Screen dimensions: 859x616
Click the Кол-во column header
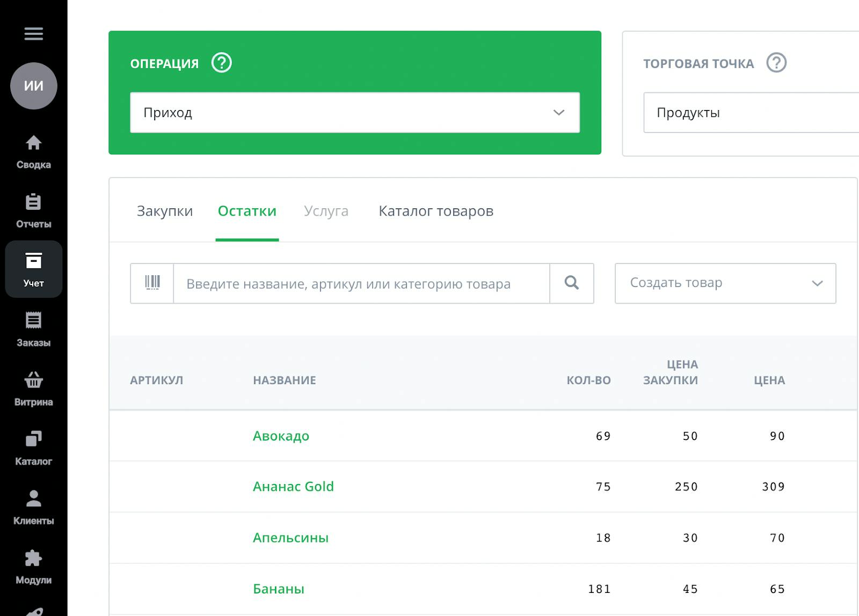pos(588,380)
